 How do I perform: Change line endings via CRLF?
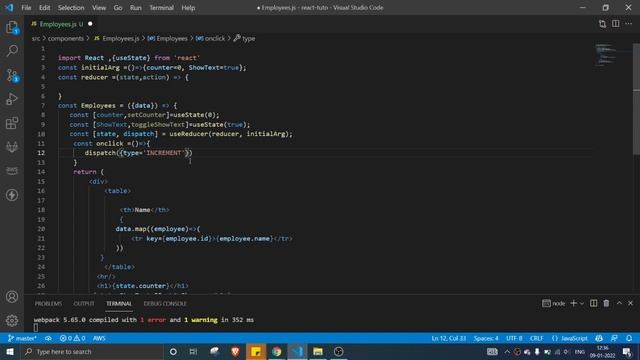536,338
